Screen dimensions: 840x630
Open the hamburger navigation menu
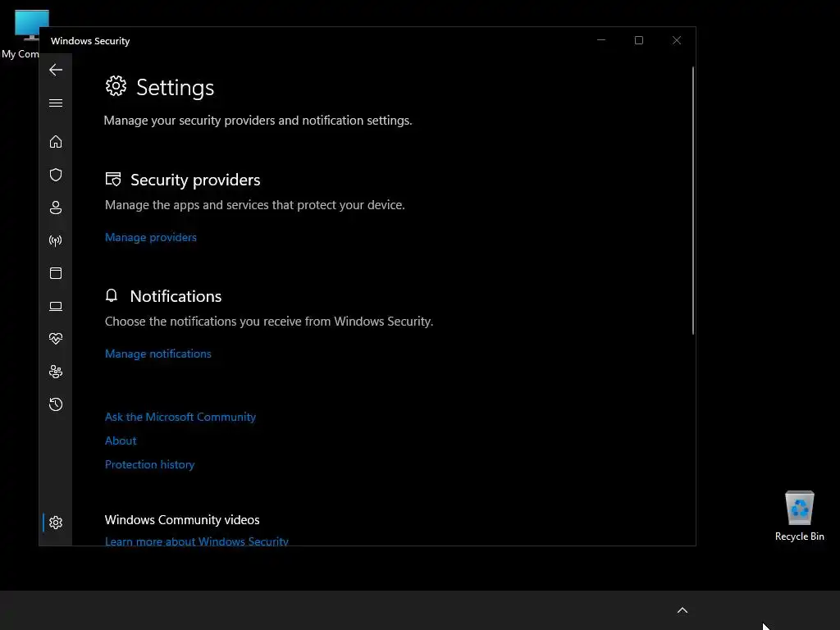tap(56, 103)
